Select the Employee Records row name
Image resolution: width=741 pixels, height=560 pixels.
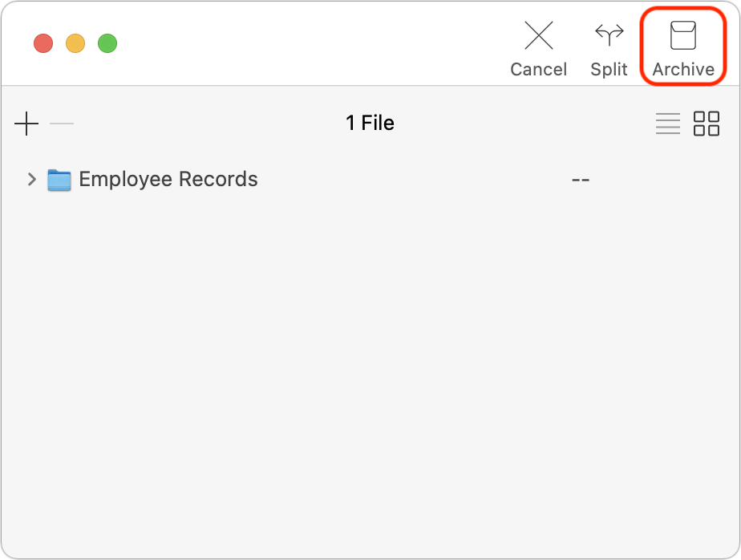click(168, 179)
